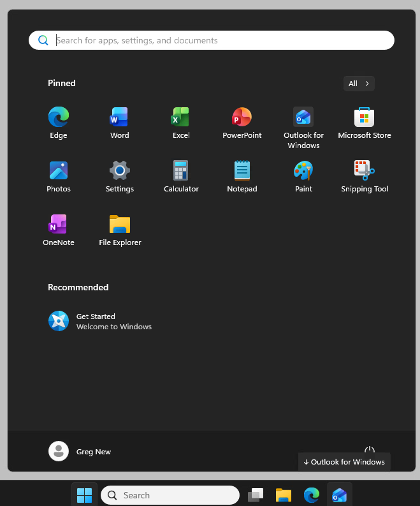
Task: Open File Explorer in the pinned grid
Action: click(120, 230)
